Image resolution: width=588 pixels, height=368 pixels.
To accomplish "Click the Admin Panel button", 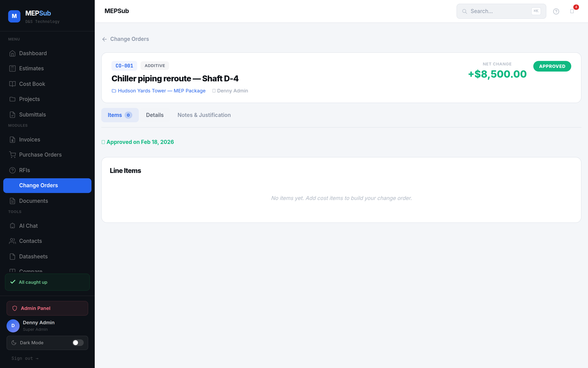I will [47, 308].
